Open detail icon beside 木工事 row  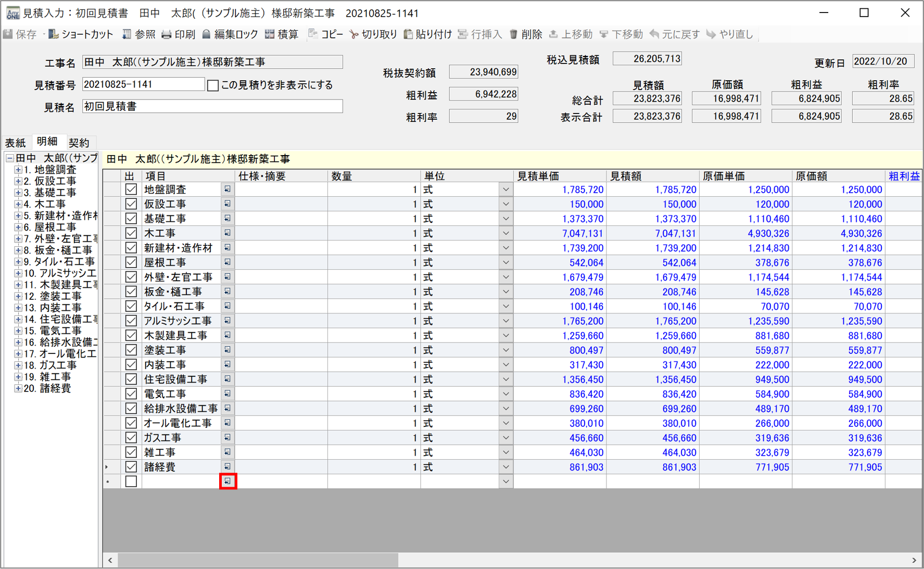(227, 233)
